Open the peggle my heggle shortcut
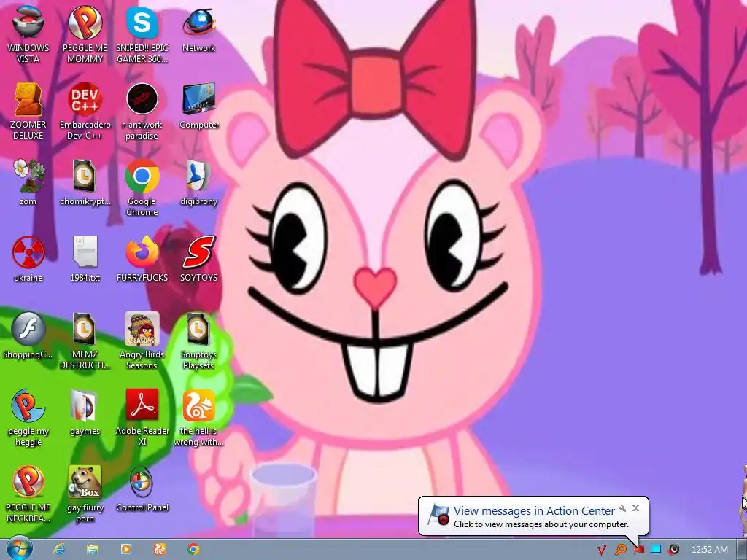Image resolution: width=747 pixels, height=560 pixels. point(28,418)
